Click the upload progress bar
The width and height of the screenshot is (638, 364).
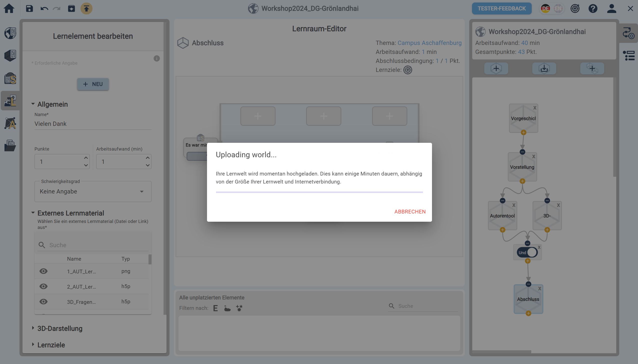click(x=319, y=192)
